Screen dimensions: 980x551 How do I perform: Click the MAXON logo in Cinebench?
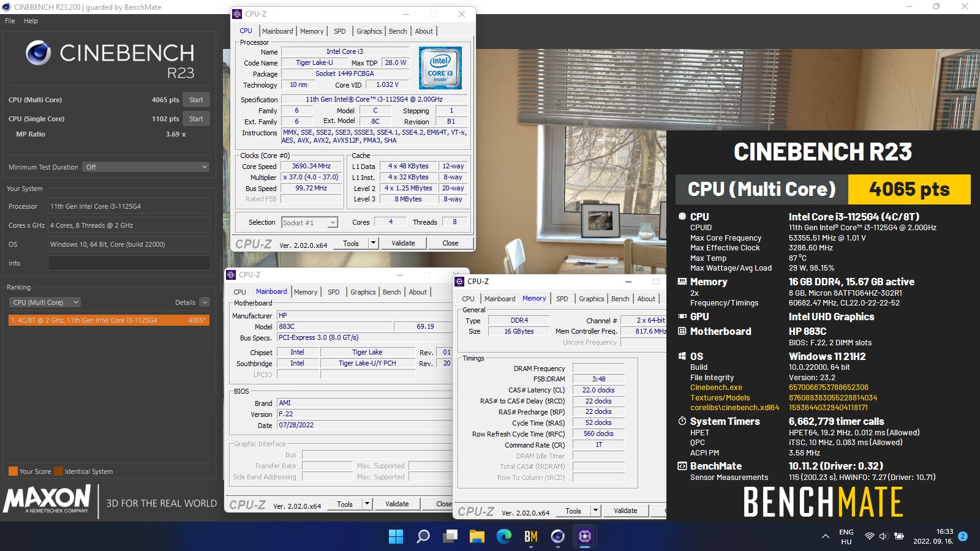[x=48, y=499]
